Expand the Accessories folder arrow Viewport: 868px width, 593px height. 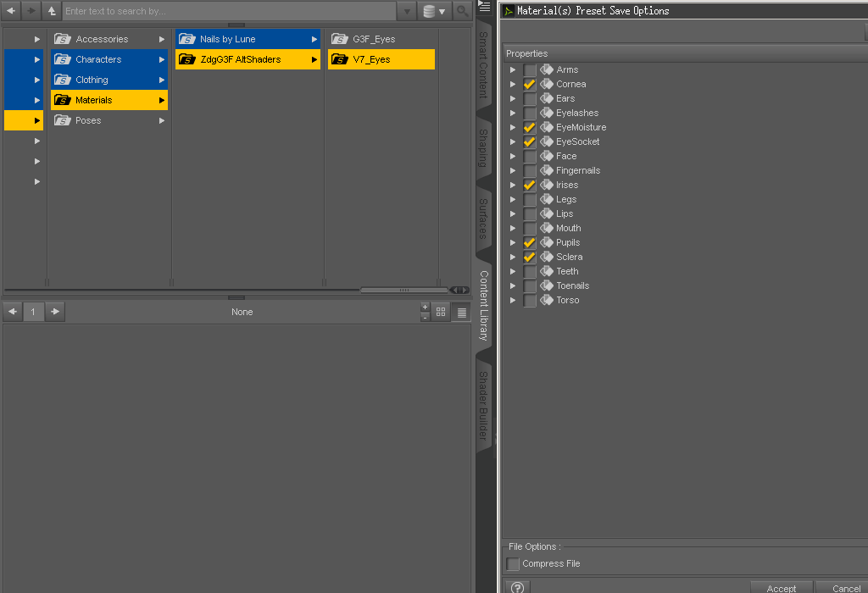162,39
